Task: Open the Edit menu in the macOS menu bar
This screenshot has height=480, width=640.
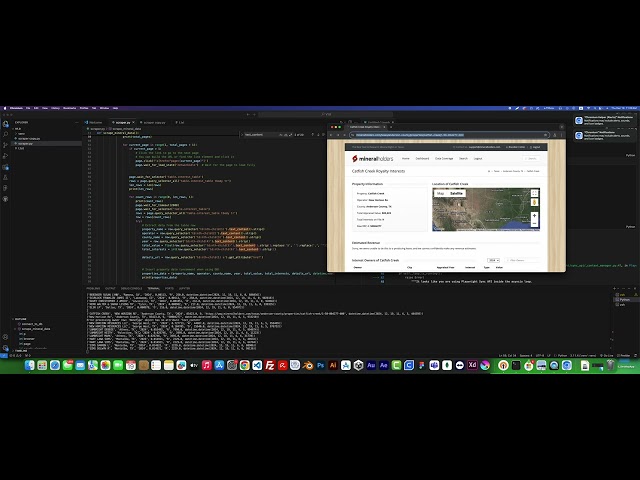Action: pos(36,108)
